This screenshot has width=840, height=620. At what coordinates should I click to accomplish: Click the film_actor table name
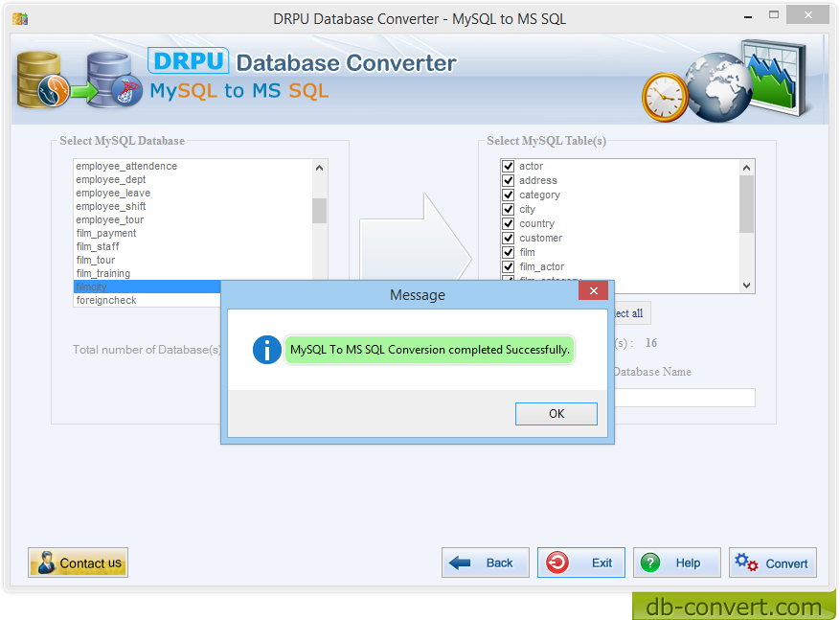[541, 266]
